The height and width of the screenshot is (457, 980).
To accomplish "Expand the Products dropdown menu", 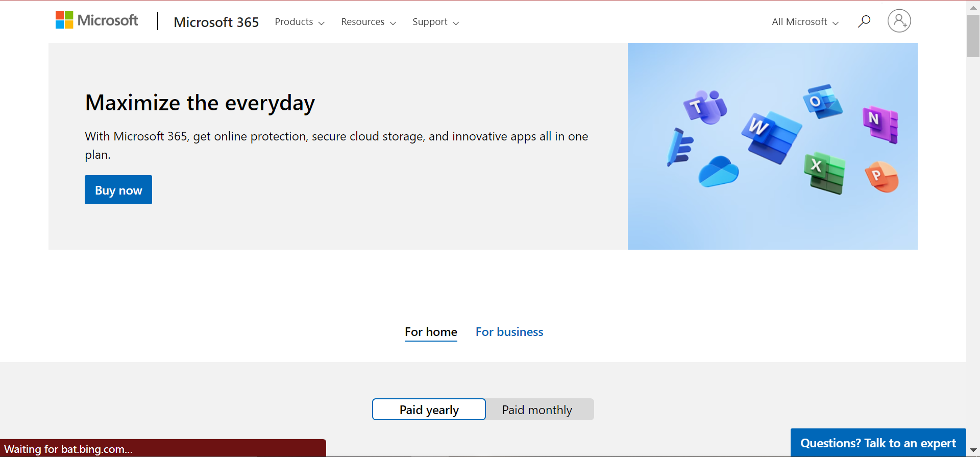I will [x=300, y=22].
